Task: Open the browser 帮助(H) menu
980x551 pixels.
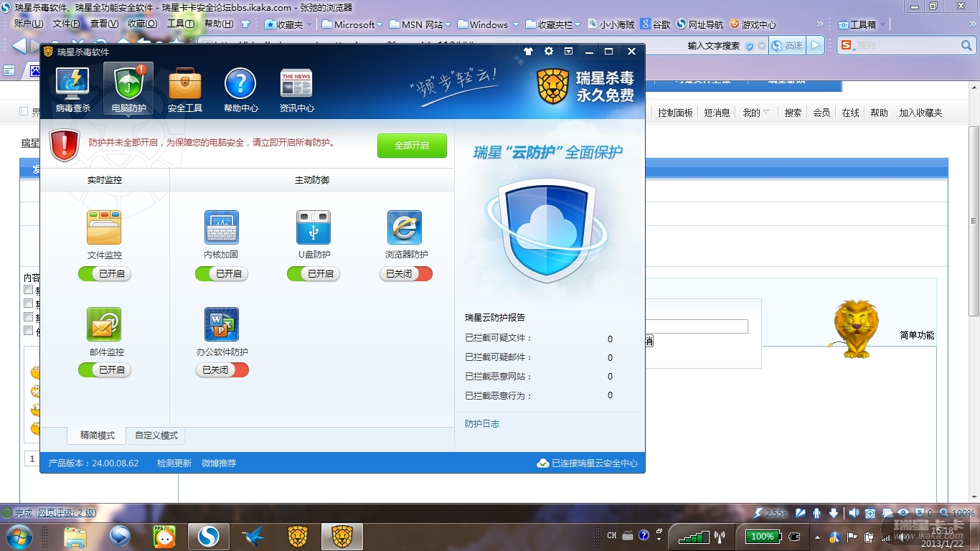Action: [x=219, y=24]
